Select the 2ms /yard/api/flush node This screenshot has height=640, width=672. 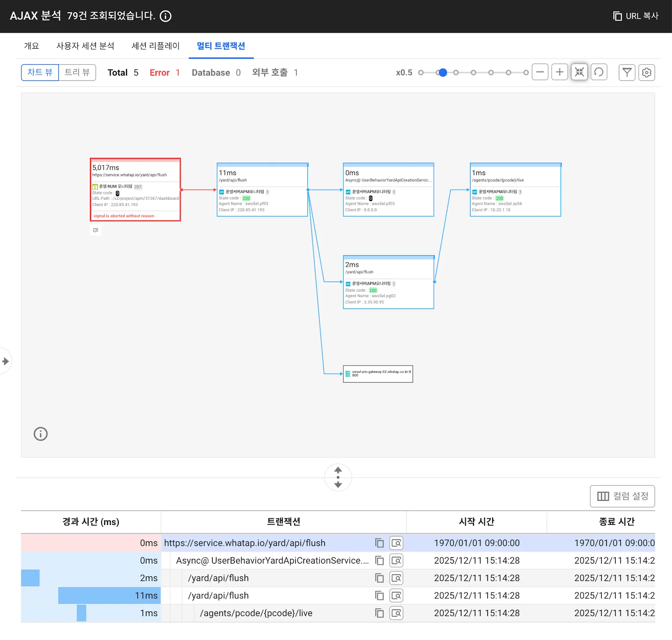pyautogui.click(x=388, y=282)
